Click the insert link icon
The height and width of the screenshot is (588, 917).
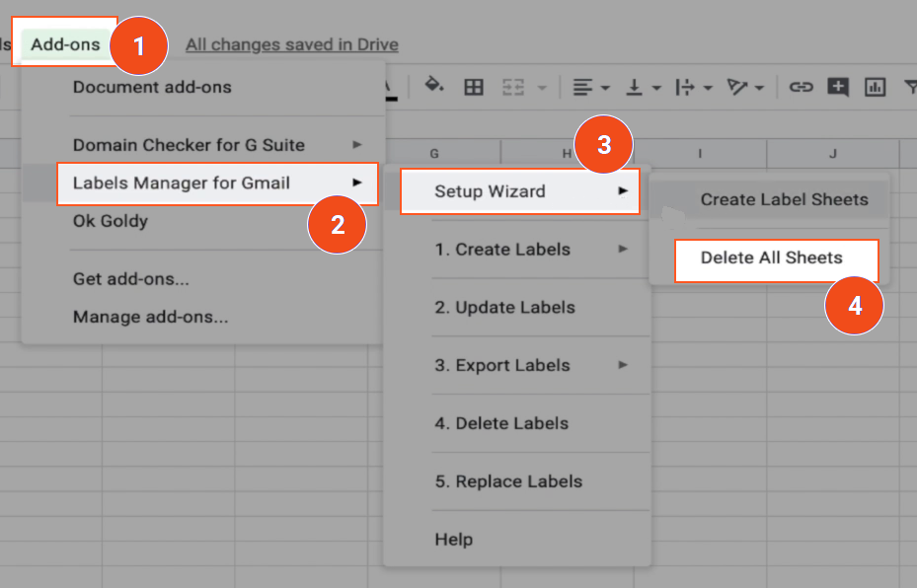tap(801, 88)
